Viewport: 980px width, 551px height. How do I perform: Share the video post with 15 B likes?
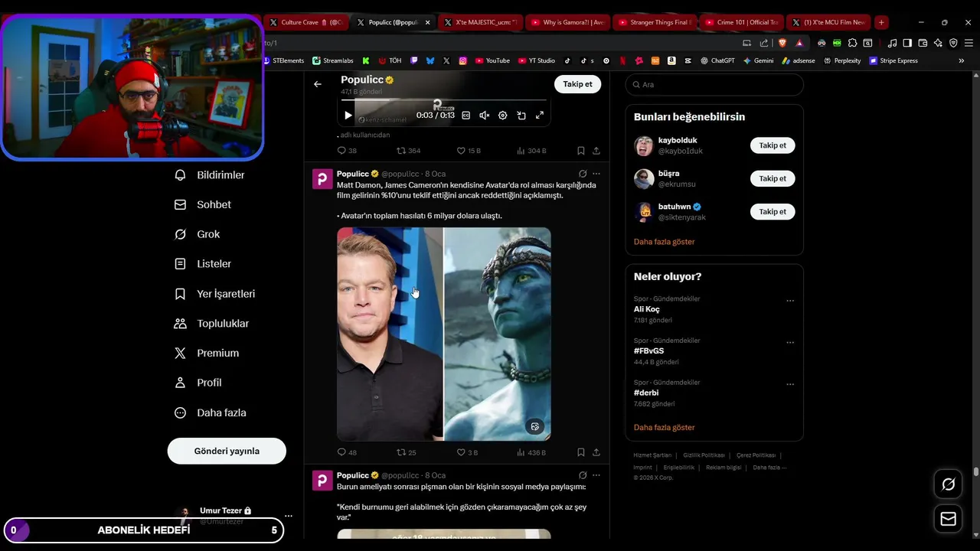pos(596,151)
